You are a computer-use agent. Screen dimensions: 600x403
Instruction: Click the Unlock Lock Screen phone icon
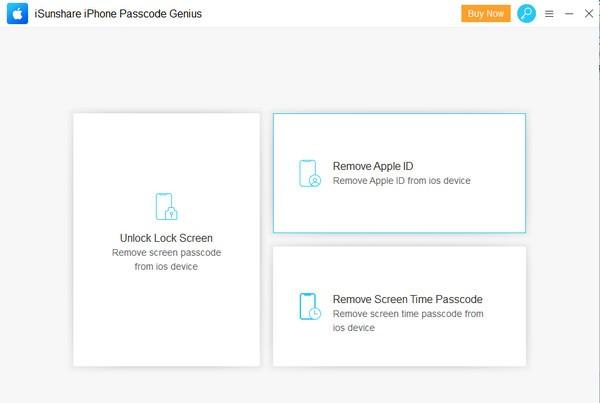tap(166, 206)
